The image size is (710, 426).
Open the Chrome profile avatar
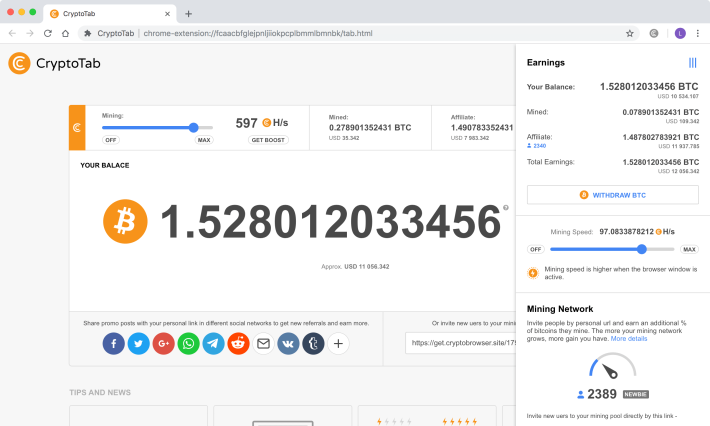[680, 33]
